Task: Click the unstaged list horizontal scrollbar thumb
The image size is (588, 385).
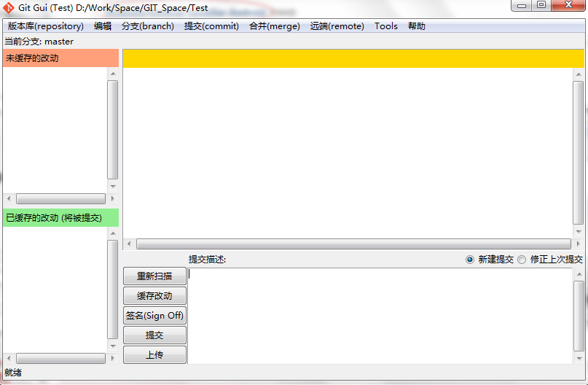Action: pos(60,198)
